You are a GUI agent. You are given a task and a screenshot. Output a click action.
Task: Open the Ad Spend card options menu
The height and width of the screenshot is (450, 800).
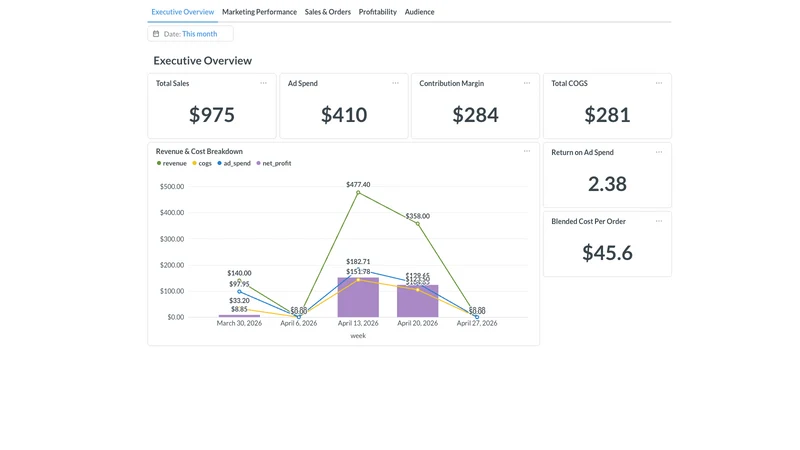395,83
